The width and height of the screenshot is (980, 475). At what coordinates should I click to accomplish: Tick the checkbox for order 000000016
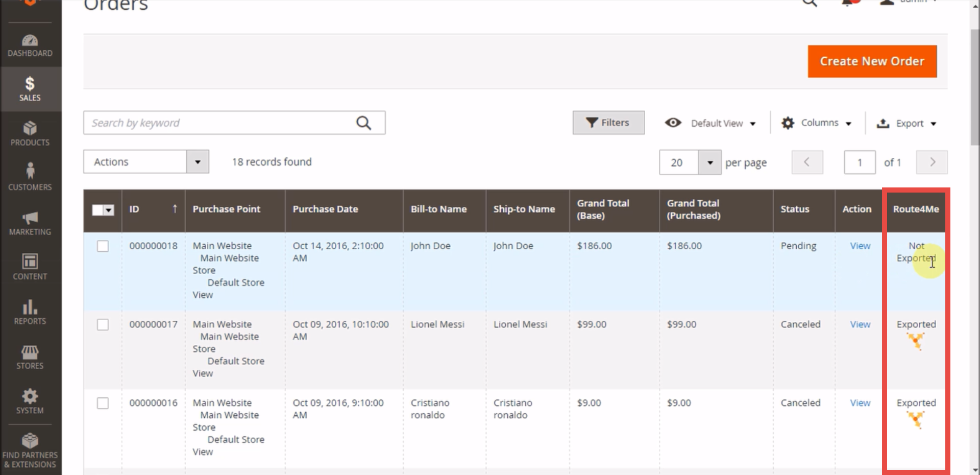pyautogui.click(x=103, y=403)
